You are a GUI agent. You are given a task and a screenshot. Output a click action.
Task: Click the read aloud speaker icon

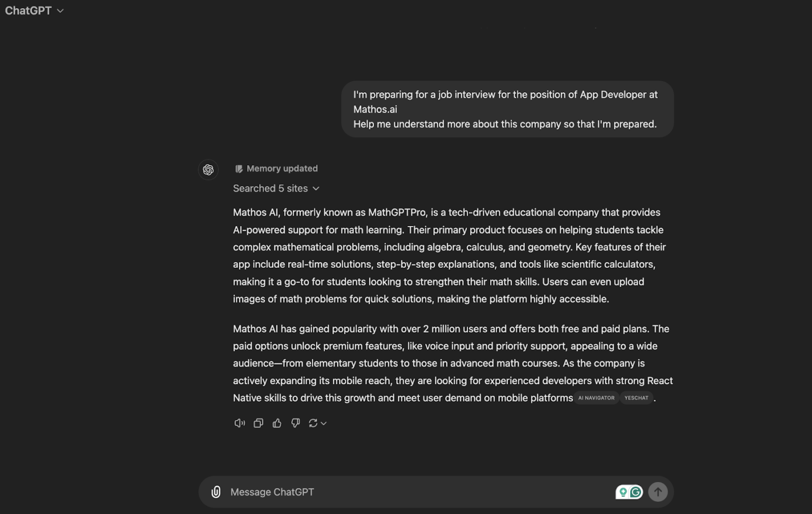point(240,423)
